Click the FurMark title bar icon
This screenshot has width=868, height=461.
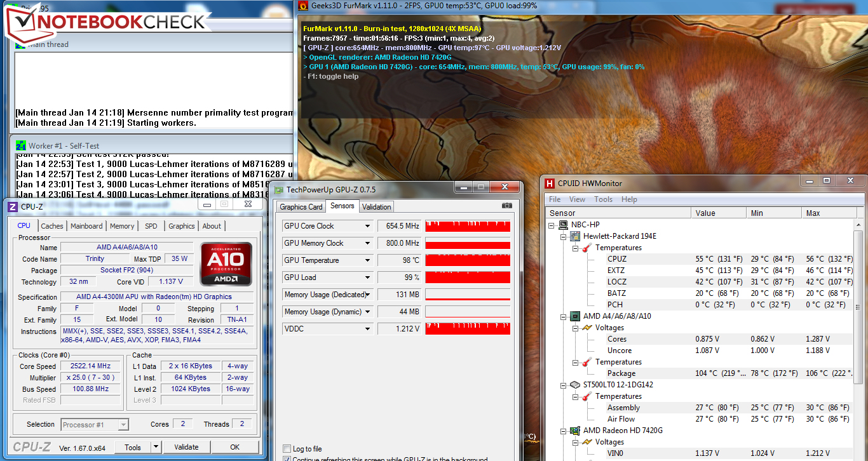tap(303, 6)
